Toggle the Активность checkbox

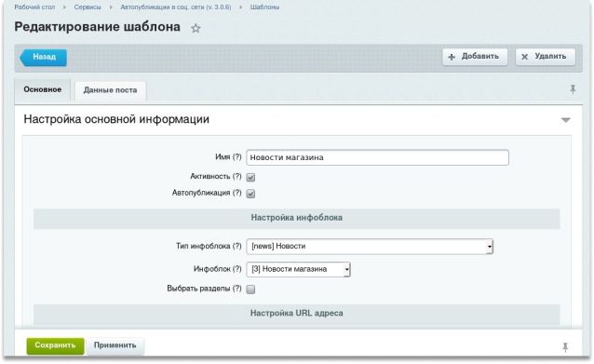(x=250, y=177)
